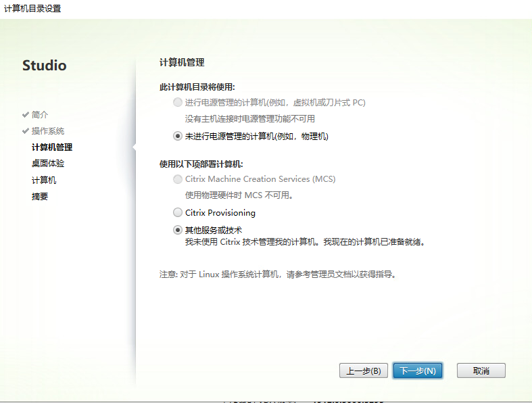
Task: Click the current-step arrow marker beside 计算机管理
Action: pyautogui.click(x=134, y=147)
